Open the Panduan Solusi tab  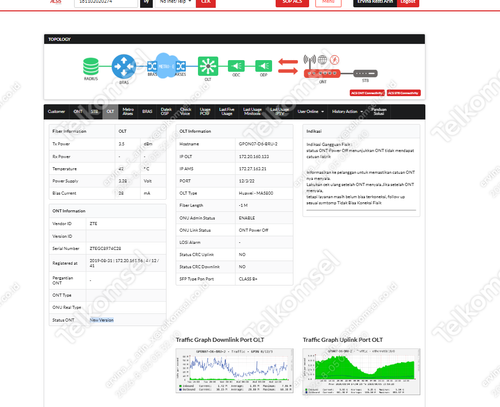coord(379,112)
